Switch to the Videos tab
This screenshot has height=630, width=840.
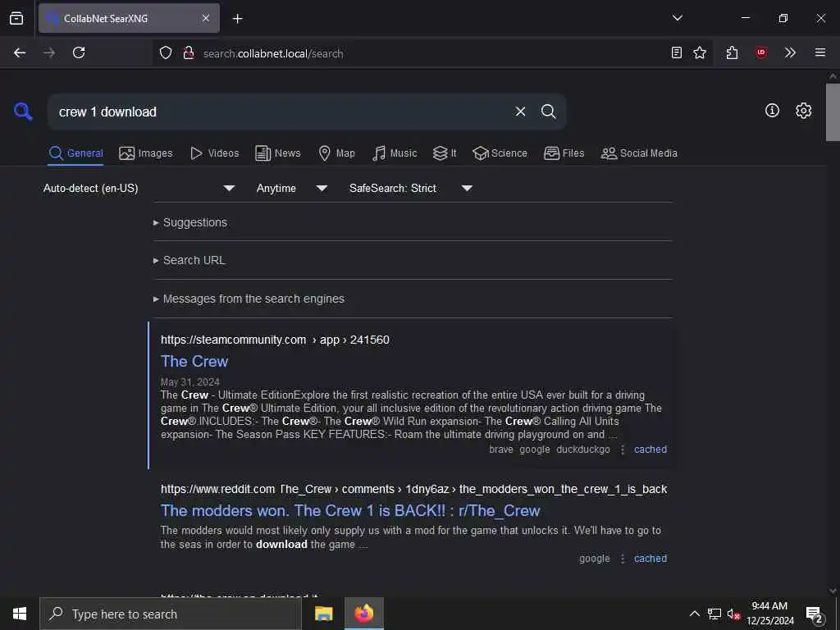tap(214, 153)
